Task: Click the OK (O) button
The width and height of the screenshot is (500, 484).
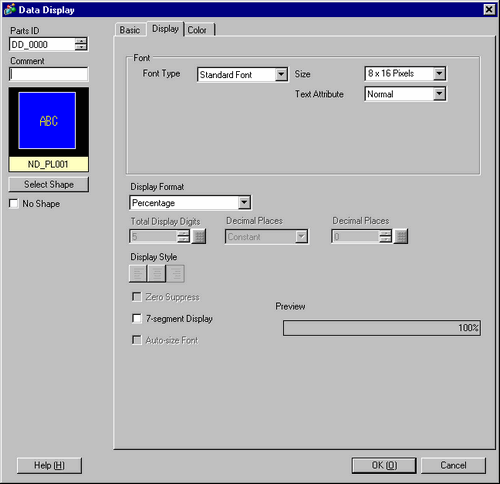Action: pos(384,465)
